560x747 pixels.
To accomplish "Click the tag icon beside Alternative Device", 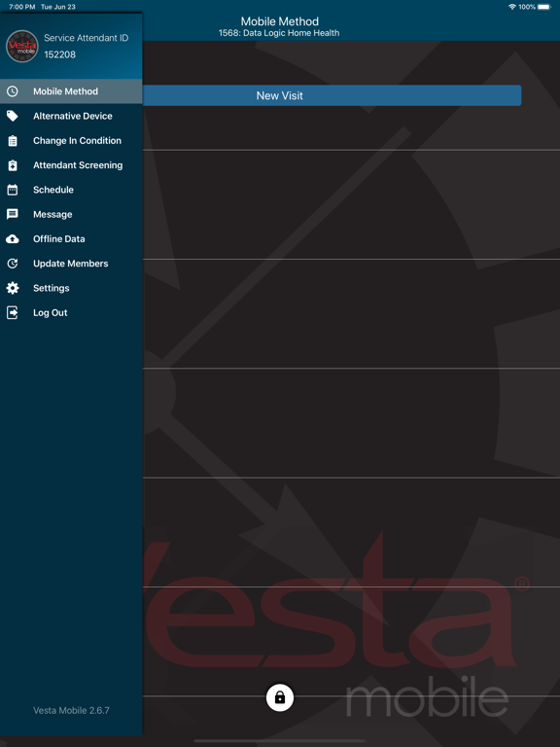I will tap(13, 116).
